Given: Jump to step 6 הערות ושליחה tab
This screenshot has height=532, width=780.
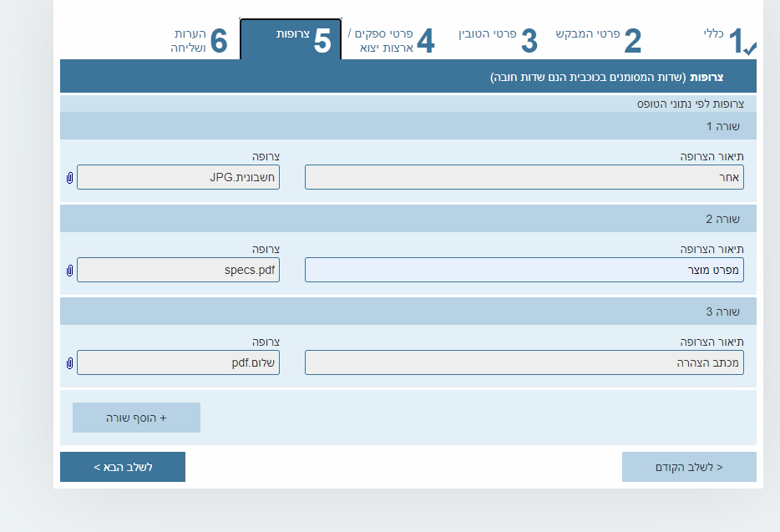Looking at the screenshot, I should coord(199,40).
